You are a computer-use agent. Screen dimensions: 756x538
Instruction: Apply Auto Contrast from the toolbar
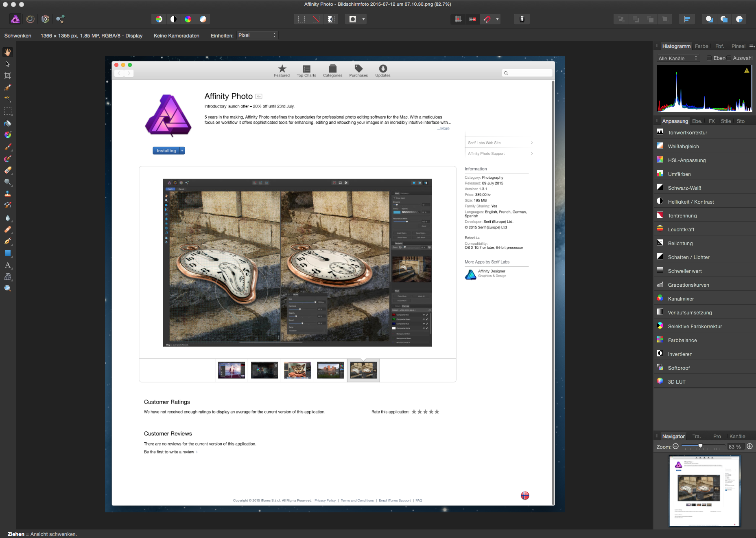point(174,19)
